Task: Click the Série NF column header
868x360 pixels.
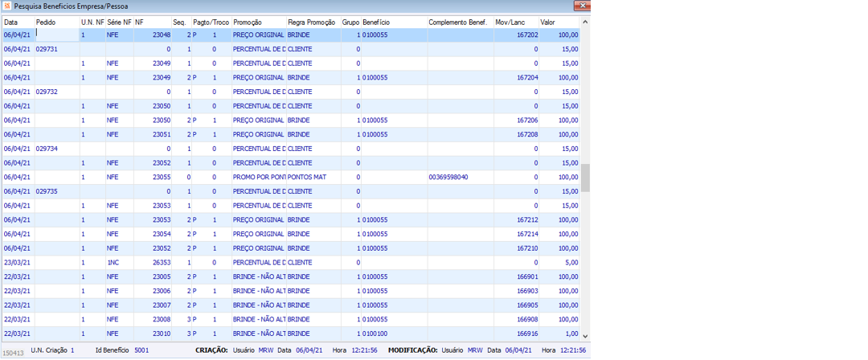Action: click(120, 22)
